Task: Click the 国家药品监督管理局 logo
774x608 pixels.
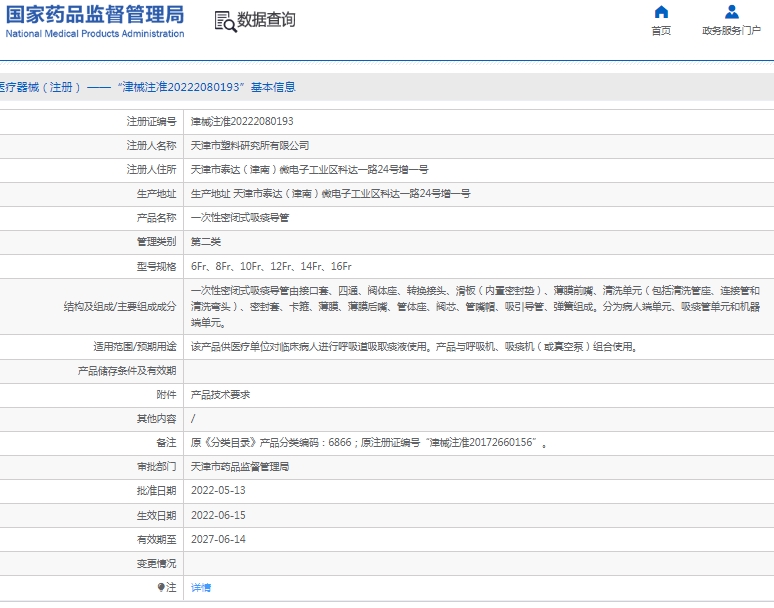Action: 95,14
